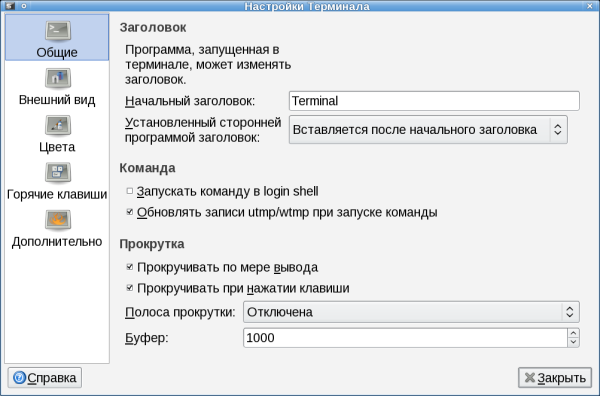Click the round sticky button in the title bar

point(24,6)
